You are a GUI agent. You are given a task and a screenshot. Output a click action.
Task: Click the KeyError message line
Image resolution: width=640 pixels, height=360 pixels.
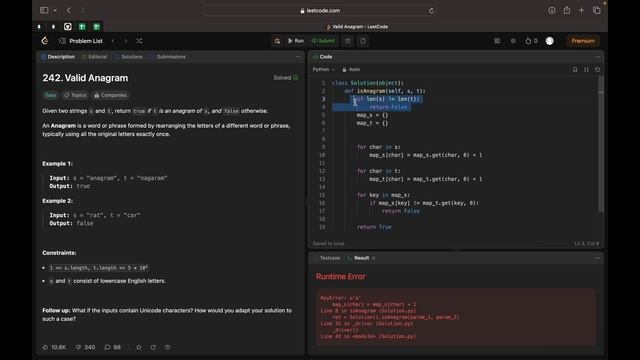pyautogui.click(x=340, y=298)
